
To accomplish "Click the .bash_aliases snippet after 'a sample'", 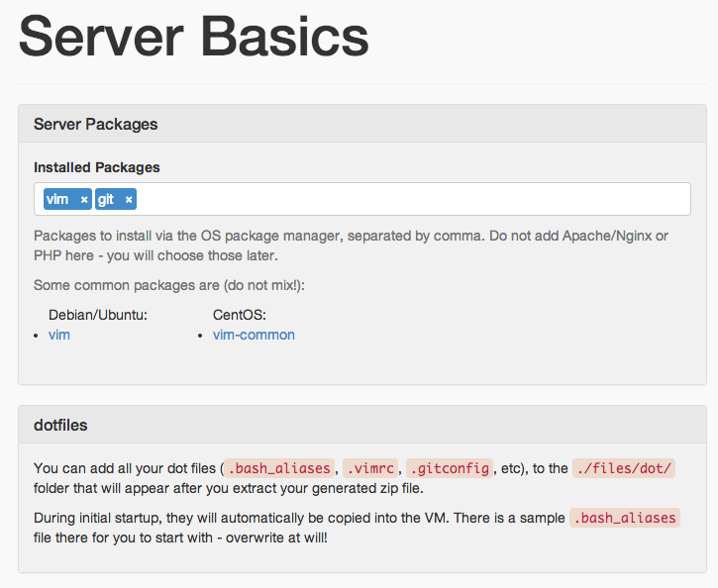I will point(625,518).
